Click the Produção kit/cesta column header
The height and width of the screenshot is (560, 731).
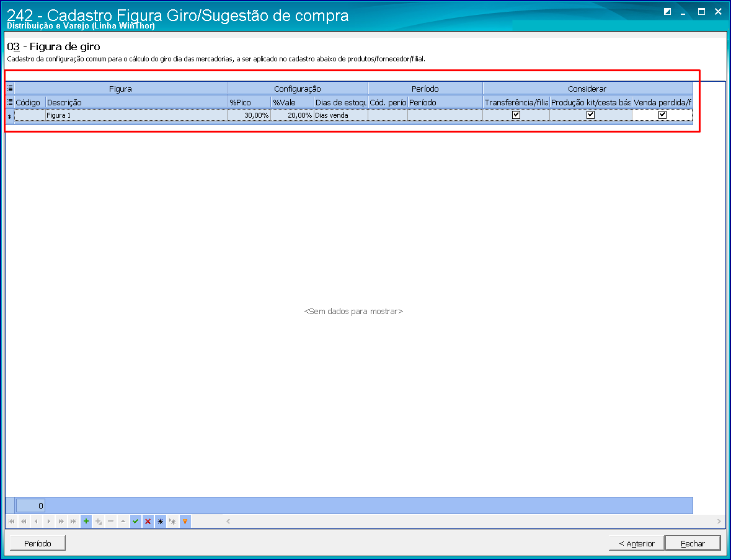(x=591, y=102)
